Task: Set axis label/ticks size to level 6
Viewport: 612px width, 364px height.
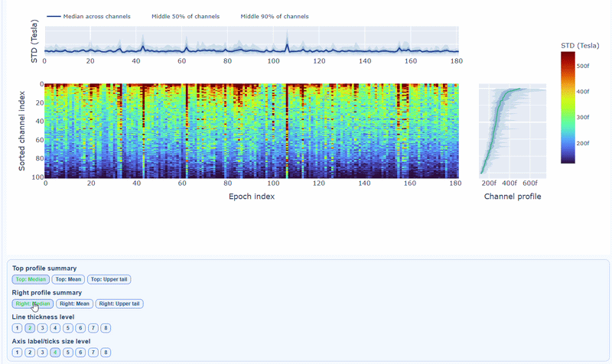Action: pos(80,353)
